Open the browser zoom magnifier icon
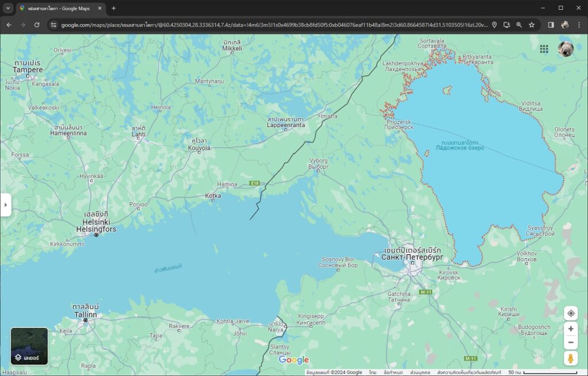 (519, 25)
